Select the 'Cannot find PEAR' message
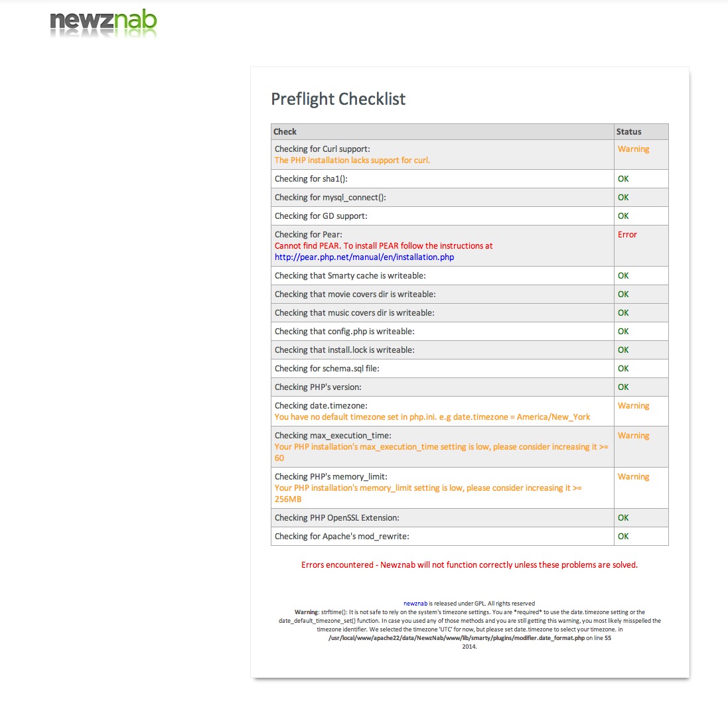This screenshot has width=728, height=717. point(384,246)
